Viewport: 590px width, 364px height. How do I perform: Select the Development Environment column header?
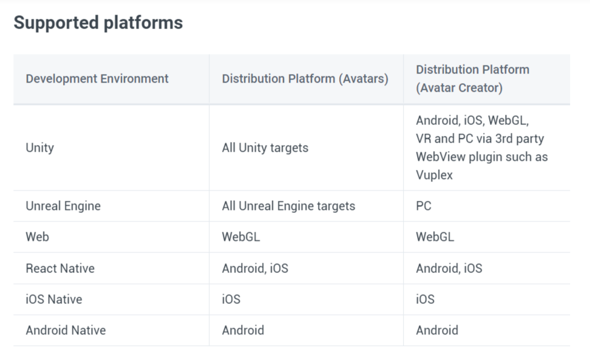click(x=97, y=79)
